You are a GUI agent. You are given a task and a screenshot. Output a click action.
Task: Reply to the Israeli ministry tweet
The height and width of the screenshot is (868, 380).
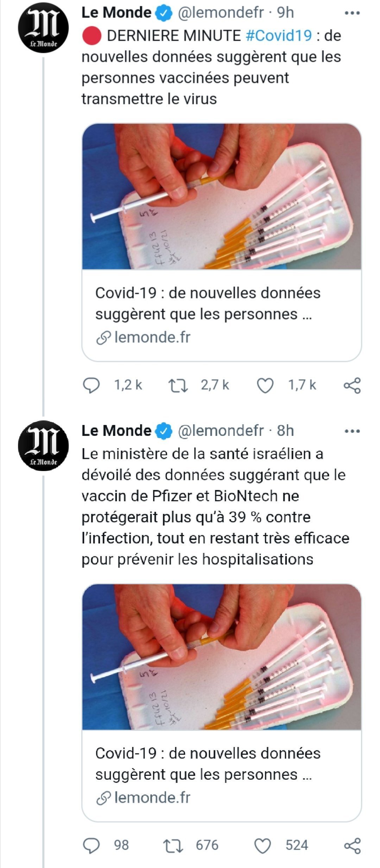pos(91,846)
